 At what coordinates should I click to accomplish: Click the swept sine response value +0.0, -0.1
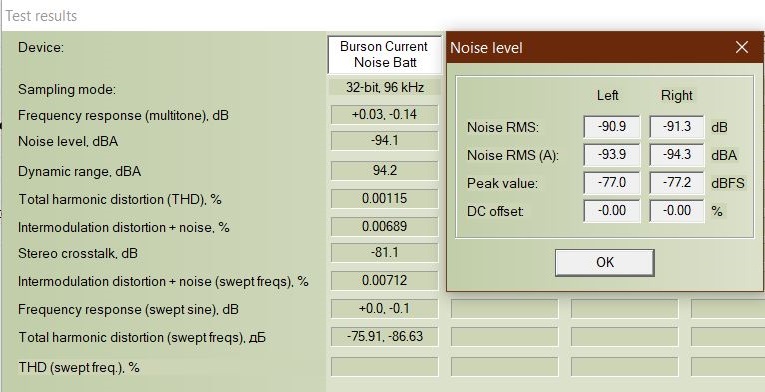pyautogui.click(x=384, y=309)
